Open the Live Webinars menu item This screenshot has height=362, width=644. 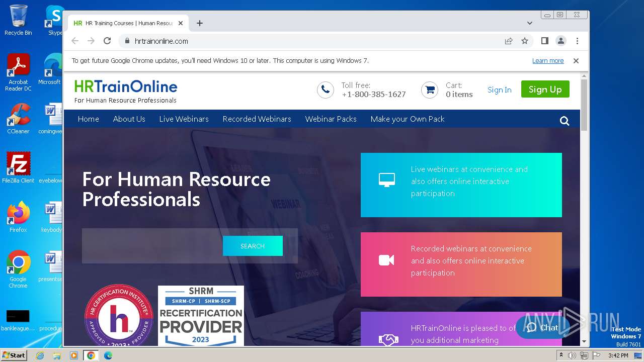tap(184, 119)
